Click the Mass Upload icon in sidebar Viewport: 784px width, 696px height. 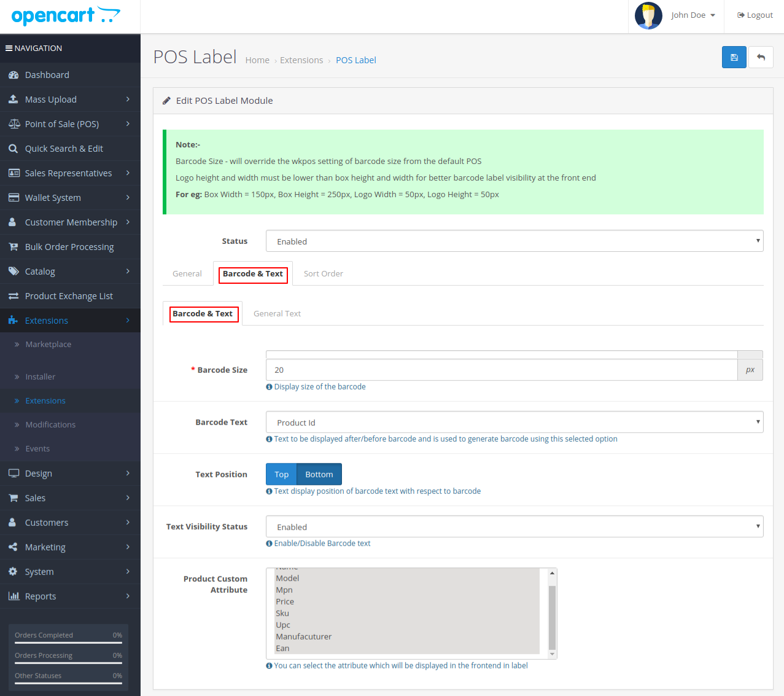point(14,100)
